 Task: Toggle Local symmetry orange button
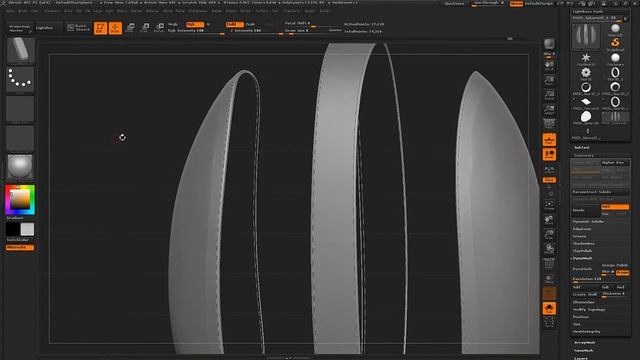tap(549, 154)
